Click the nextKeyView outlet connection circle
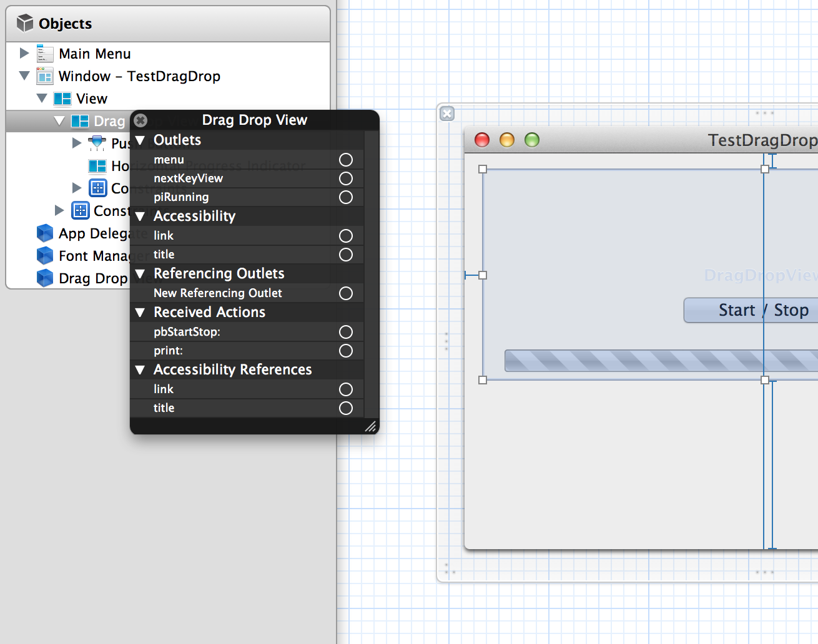The image size is (818, 644). pyautogui.click(x=346, y=178)
